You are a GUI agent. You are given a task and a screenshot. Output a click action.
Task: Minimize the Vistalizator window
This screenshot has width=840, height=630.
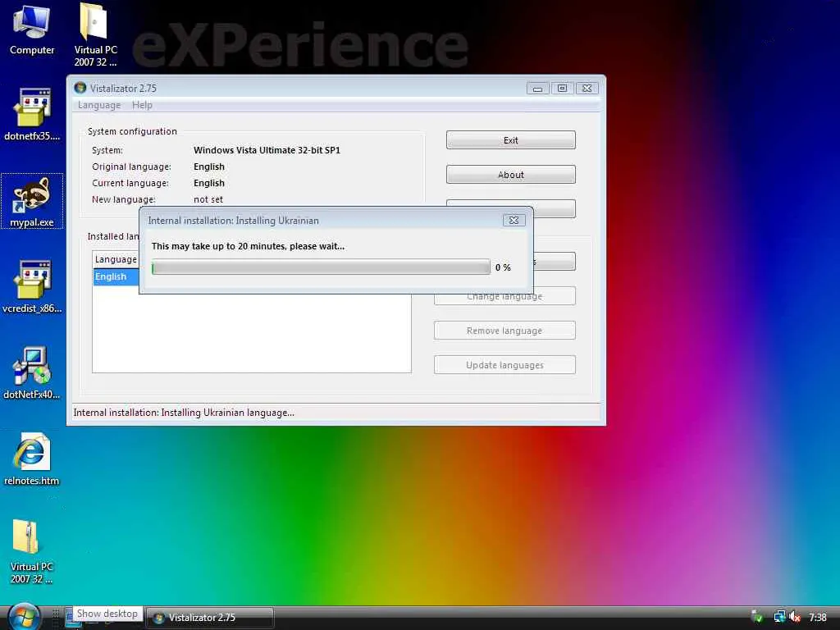538,88
